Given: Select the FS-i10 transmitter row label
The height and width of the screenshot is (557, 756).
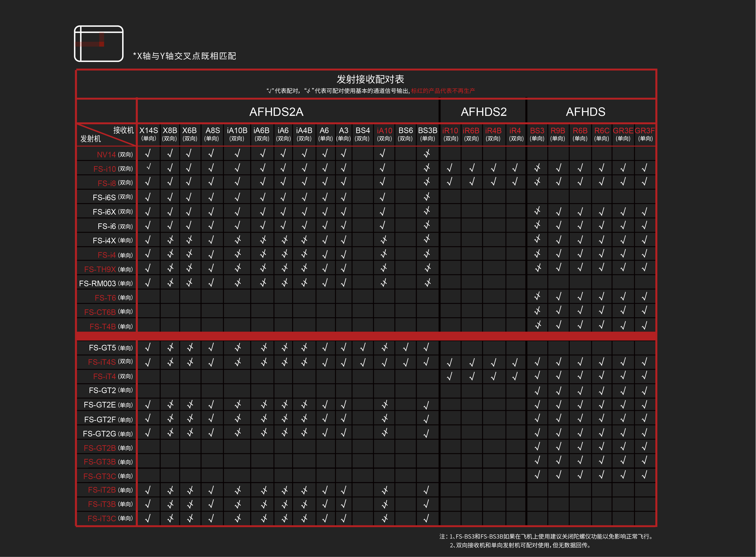Looking at the screenshot, I should coord(113,169).
